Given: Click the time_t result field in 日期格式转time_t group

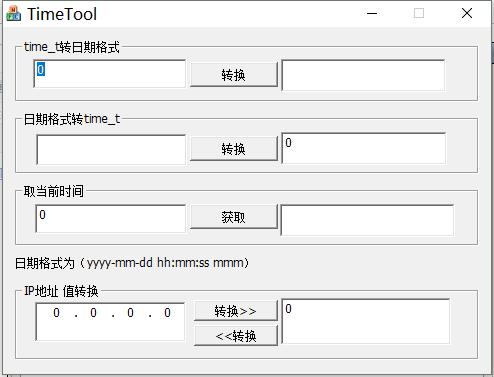Looking at the screenshot, I should click(x=364, y=148).
